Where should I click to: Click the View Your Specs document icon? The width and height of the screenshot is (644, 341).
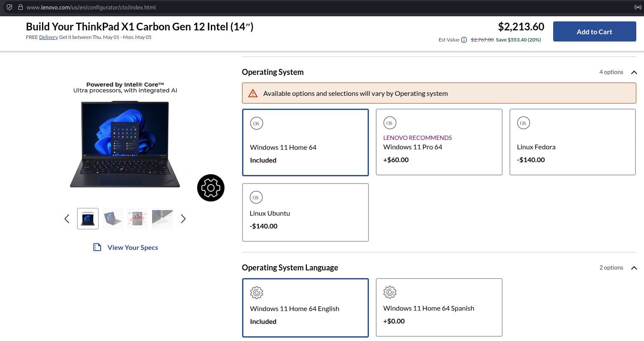(97, 247)
